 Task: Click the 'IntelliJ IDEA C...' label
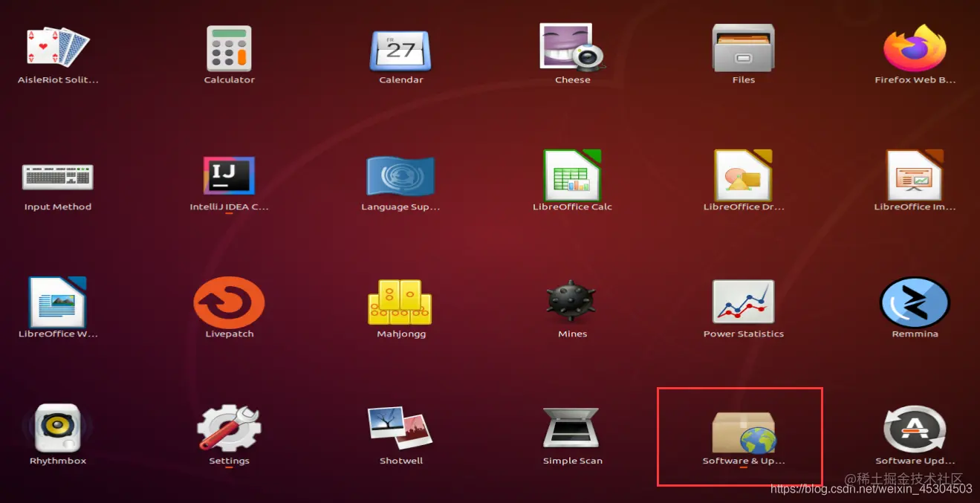(229, 207)
